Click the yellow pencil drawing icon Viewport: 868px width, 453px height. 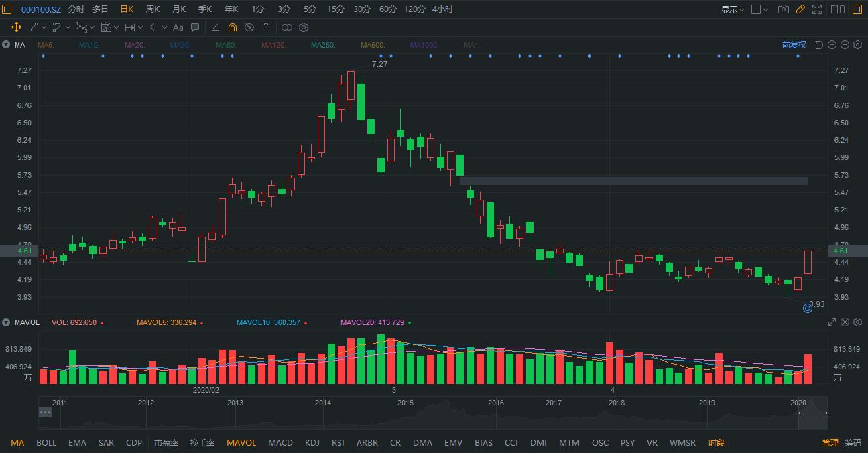click(x=800, y=9)
